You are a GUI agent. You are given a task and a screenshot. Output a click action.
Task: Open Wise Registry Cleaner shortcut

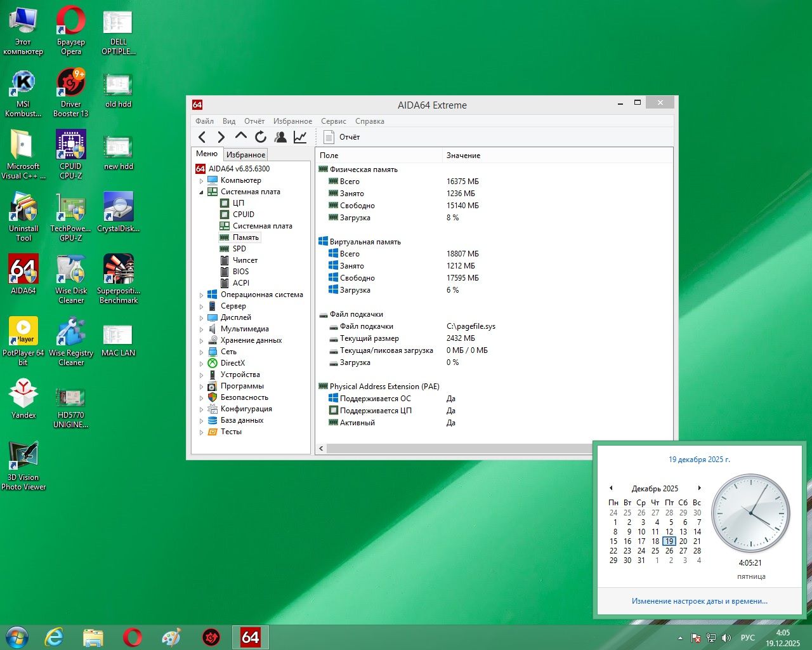(71, 341)
